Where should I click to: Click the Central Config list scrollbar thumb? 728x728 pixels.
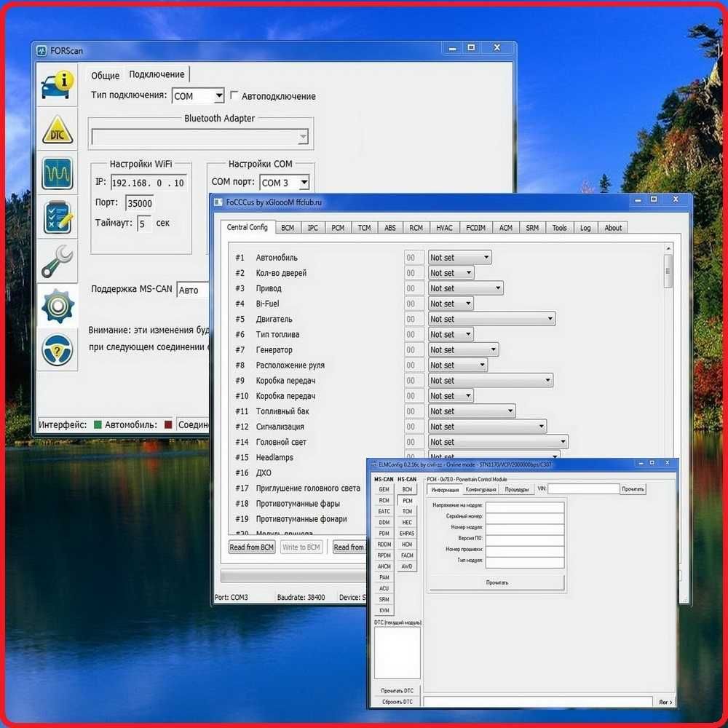point(668,272)
